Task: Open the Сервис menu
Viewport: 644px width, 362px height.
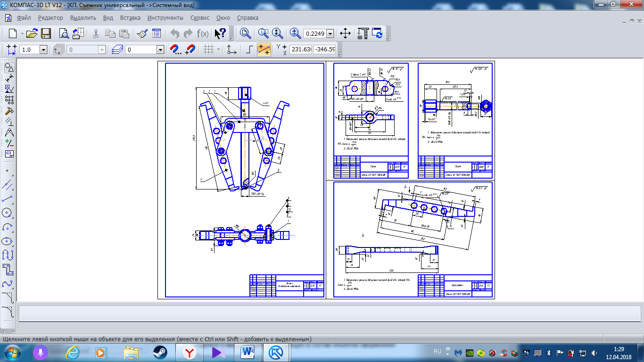Action: [200, 18]
